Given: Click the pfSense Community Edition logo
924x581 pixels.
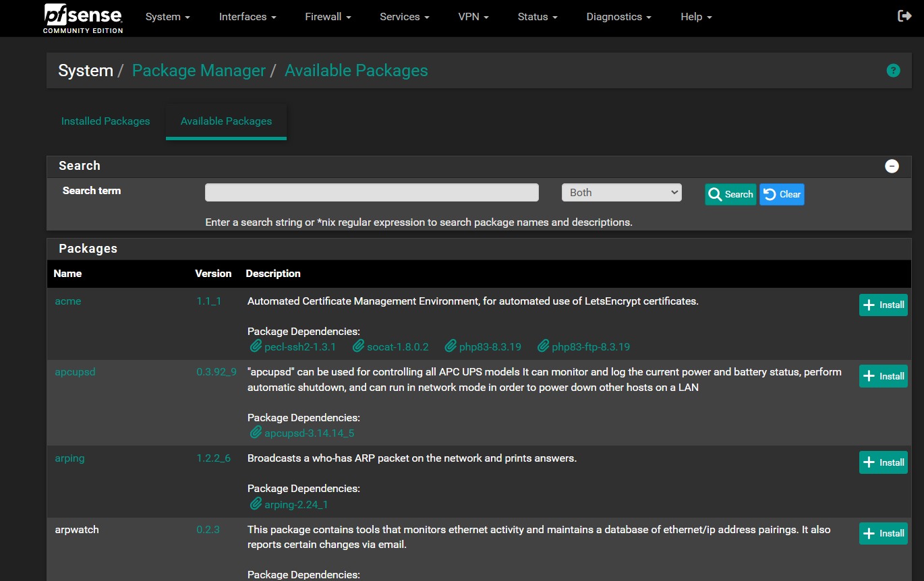Looking at the screenshot, I should (x=83, y=18).
